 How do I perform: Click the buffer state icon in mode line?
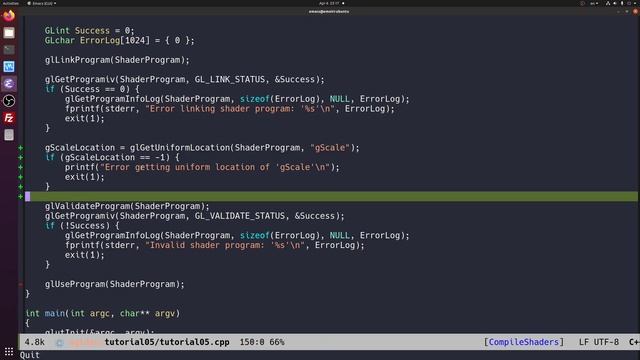coord(60,342)
